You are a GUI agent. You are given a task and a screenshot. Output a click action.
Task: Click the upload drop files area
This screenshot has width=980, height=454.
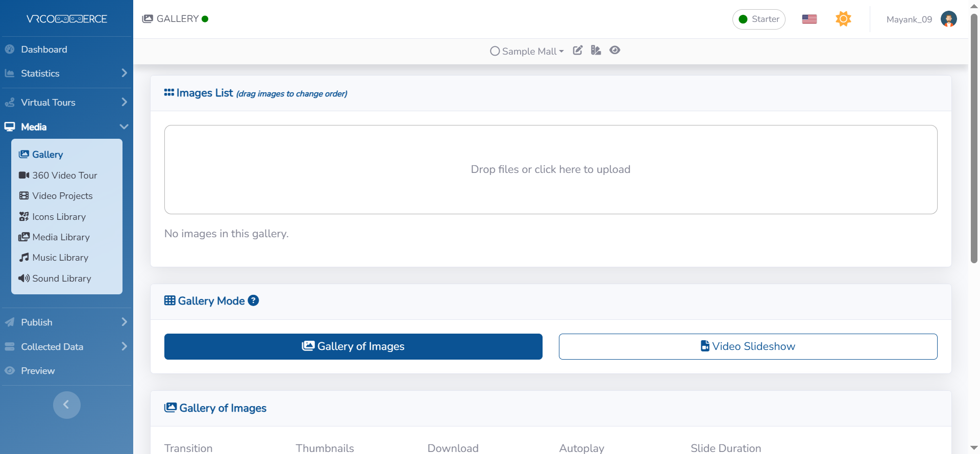coord(550,169)
